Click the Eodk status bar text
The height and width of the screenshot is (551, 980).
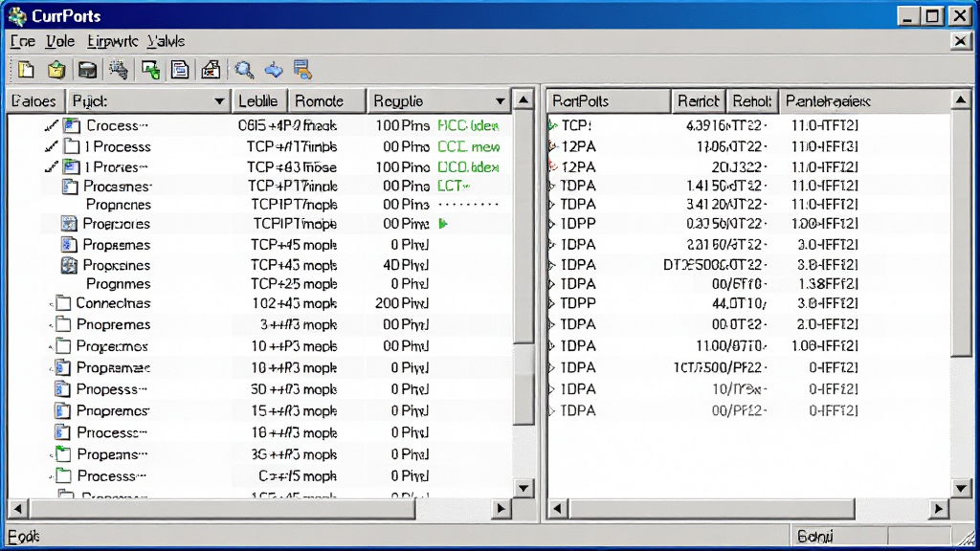point(24,536)
